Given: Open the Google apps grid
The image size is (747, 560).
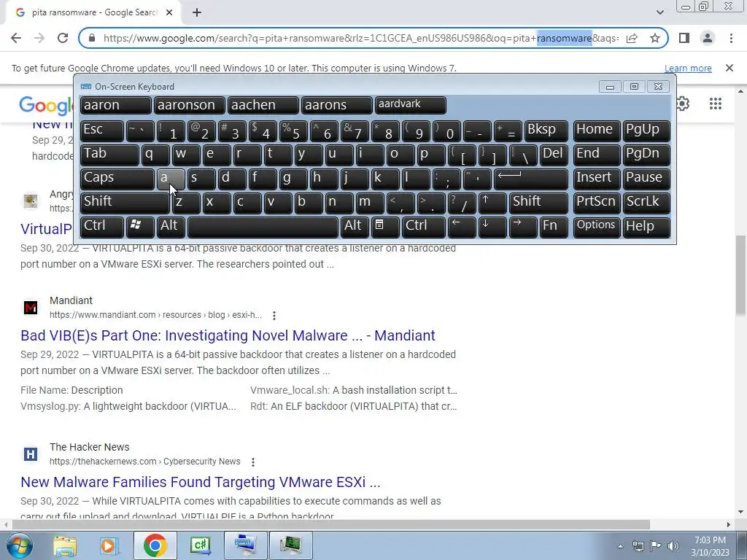Looking at the screenshot, I should [x=715, y=104].
